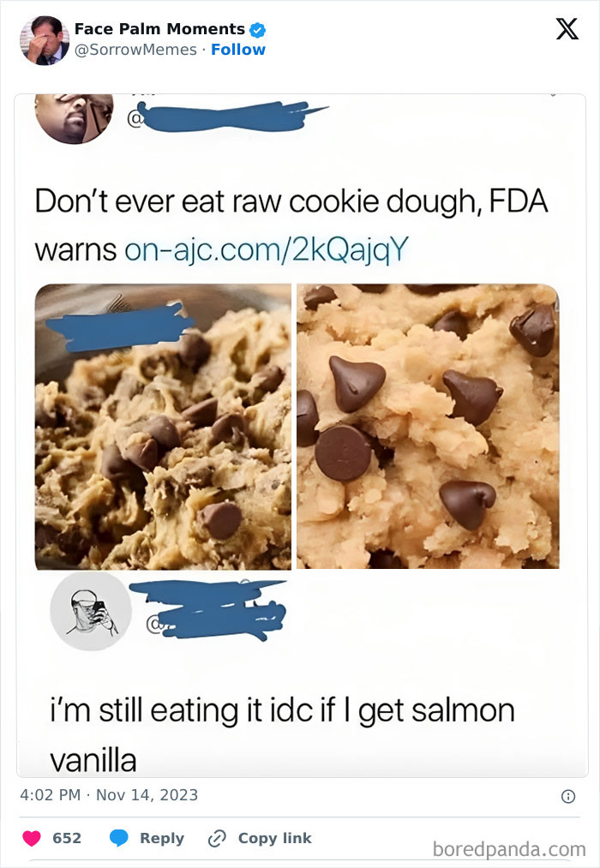Open the 4:02 PM Nov 14, 2023 timestamp
The image size is (600, 868).
pos(109,795)
